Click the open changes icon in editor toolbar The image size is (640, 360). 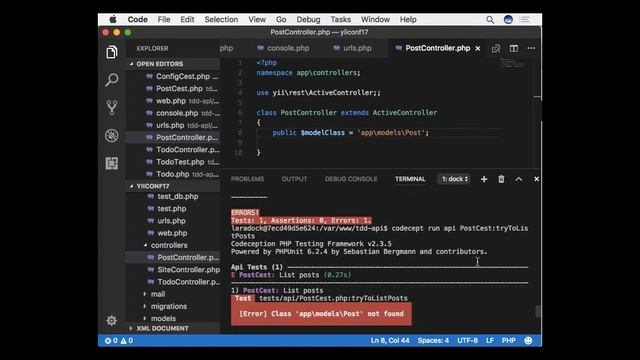[496, 48]
